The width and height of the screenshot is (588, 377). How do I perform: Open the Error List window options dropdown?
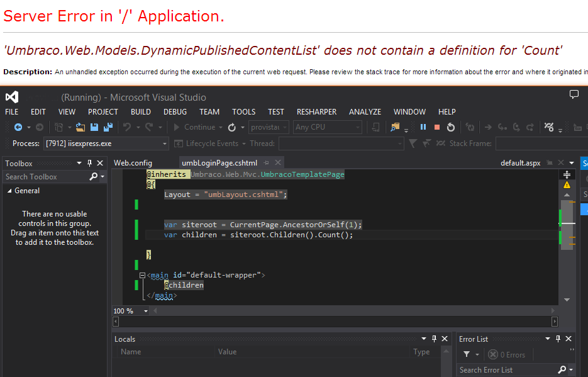tap(548, 339)
